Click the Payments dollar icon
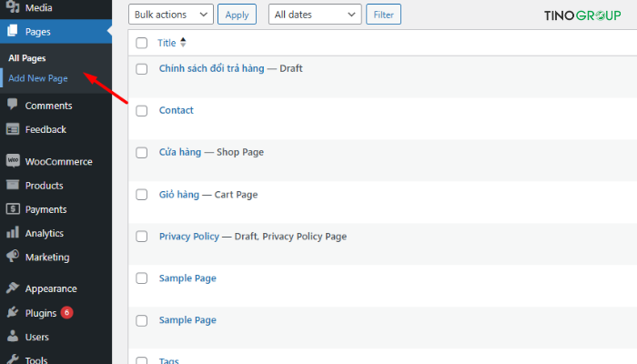The width and height of the screenshot is (637, 364). click(x=13, y=208)
